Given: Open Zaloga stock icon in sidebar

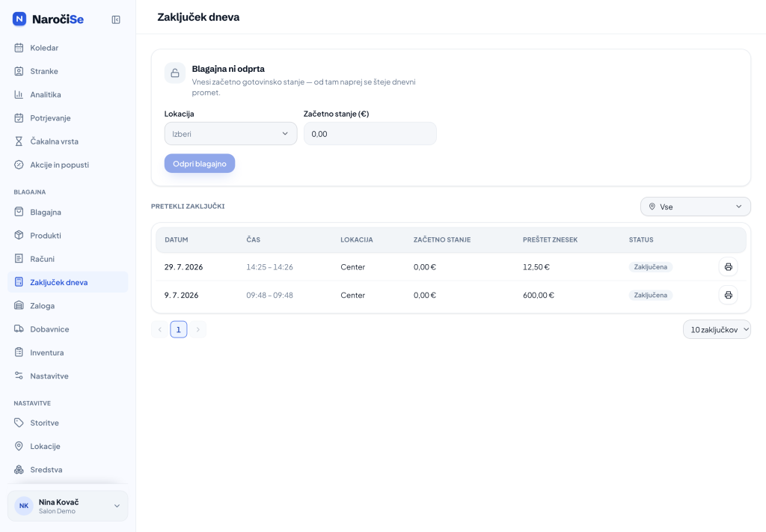Looking at the screenshot, I should pyautogui.click(x=19, y=306).
